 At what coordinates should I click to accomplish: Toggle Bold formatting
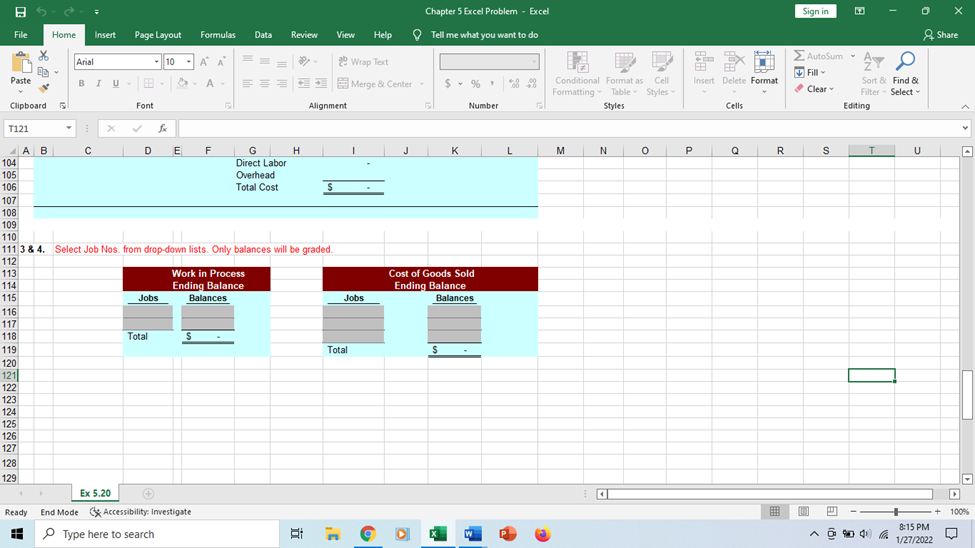81,83
